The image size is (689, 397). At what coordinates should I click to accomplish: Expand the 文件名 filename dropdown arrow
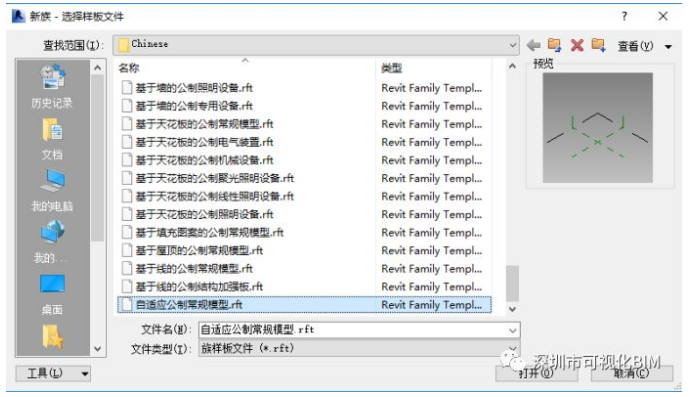[512, 330]
